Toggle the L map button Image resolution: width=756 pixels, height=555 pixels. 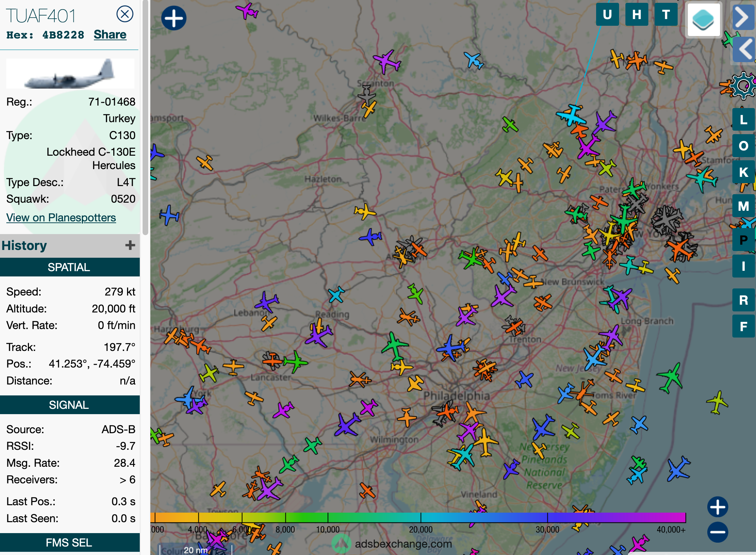(x=744, y=120)
